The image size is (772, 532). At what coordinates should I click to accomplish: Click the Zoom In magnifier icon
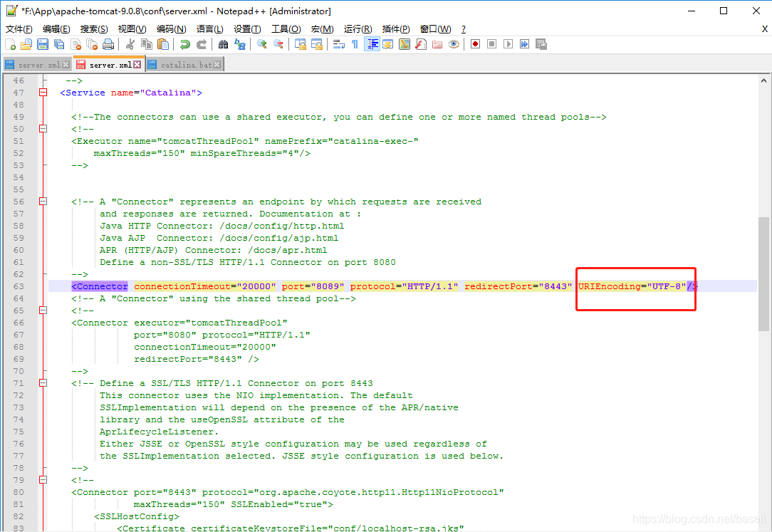tap(262, 45)
